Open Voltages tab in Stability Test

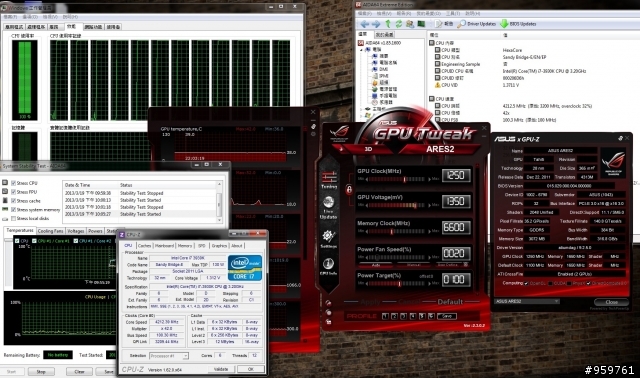76,231
